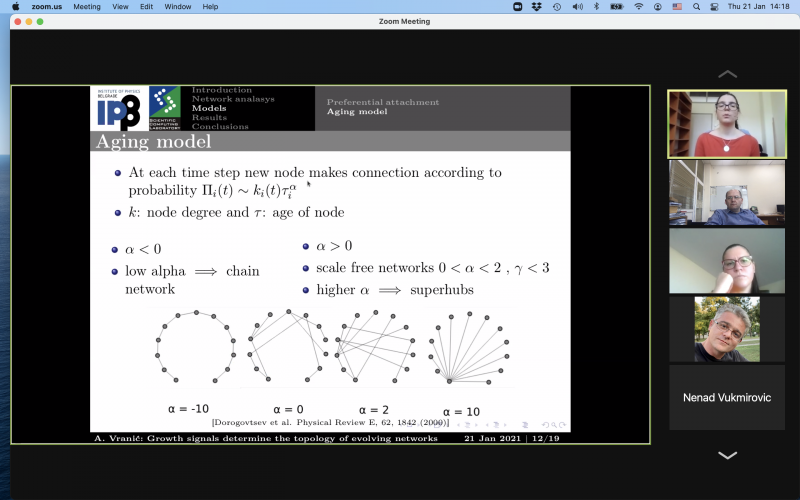Open the View menu

(x=120, y=7)
